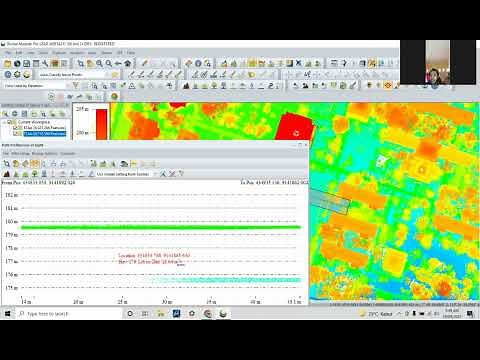Click the red building on the lidar map
This screenshot has height=360, width=480.
(x=295, y=127)
